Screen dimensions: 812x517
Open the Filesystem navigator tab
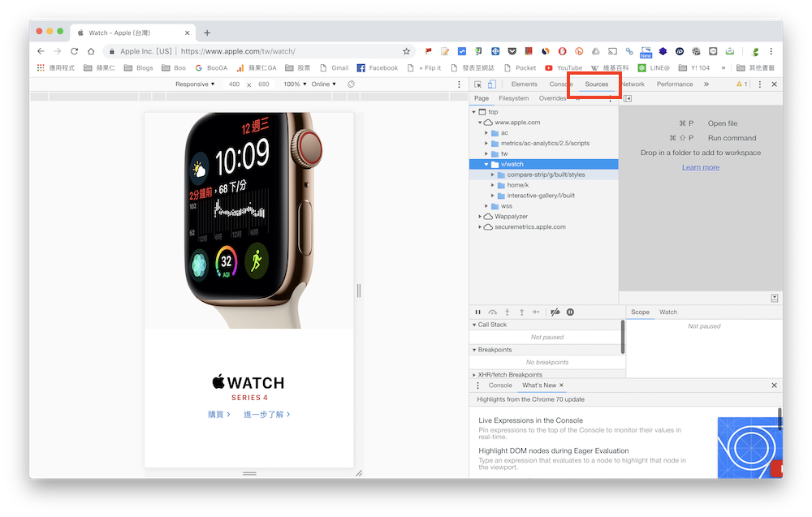[x=514, y=98]
